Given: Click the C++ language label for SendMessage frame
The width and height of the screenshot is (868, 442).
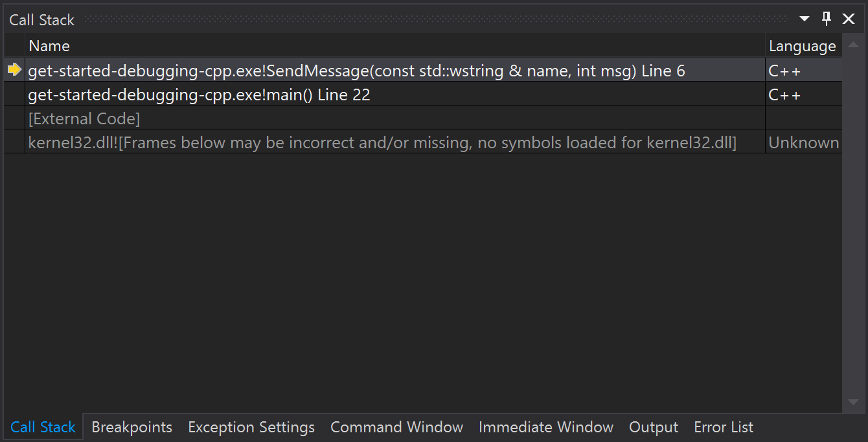Looking at the screenshot, I should [784, 70].
